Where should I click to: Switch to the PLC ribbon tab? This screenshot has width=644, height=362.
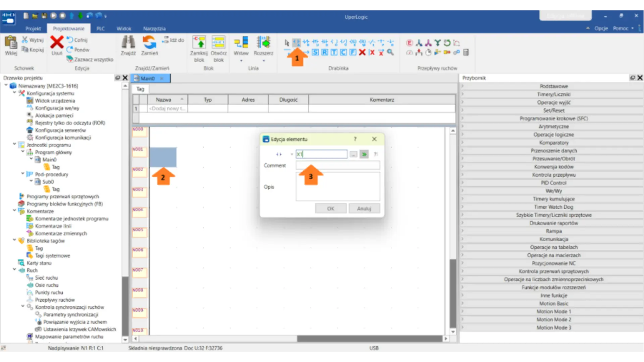(x=101, y=28)
